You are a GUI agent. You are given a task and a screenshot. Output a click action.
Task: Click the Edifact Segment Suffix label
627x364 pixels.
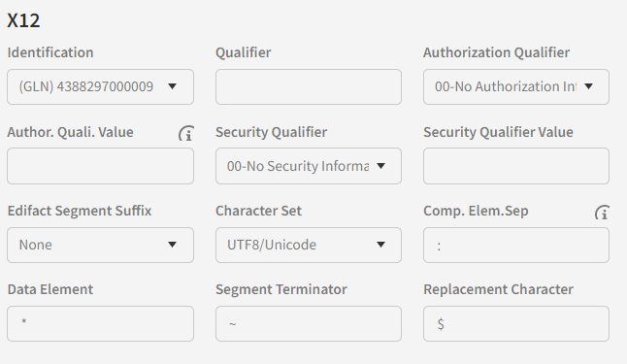(80, 211)
